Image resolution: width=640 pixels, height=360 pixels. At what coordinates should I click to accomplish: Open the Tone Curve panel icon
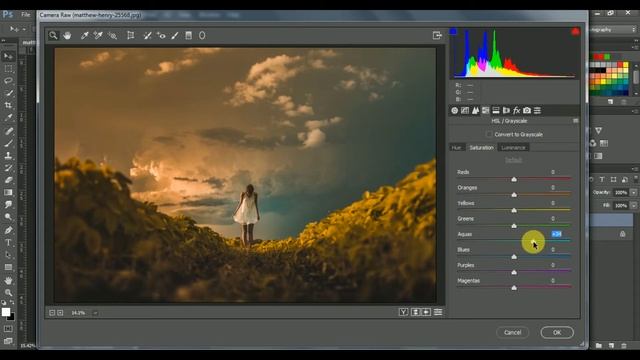tap(465, 111)
